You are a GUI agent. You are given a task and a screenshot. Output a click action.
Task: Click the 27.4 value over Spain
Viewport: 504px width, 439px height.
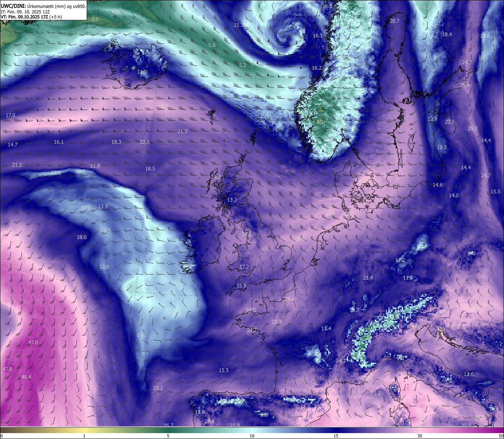tap(209, 421)
